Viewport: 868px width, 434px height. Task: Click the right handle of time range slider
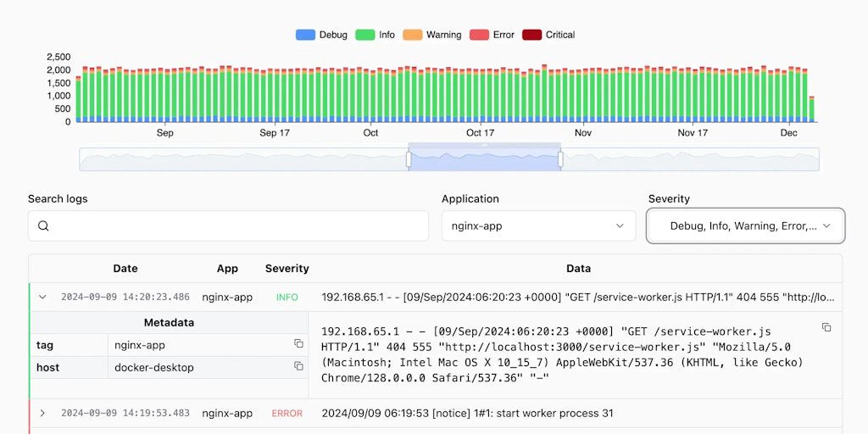click(560, 159)
